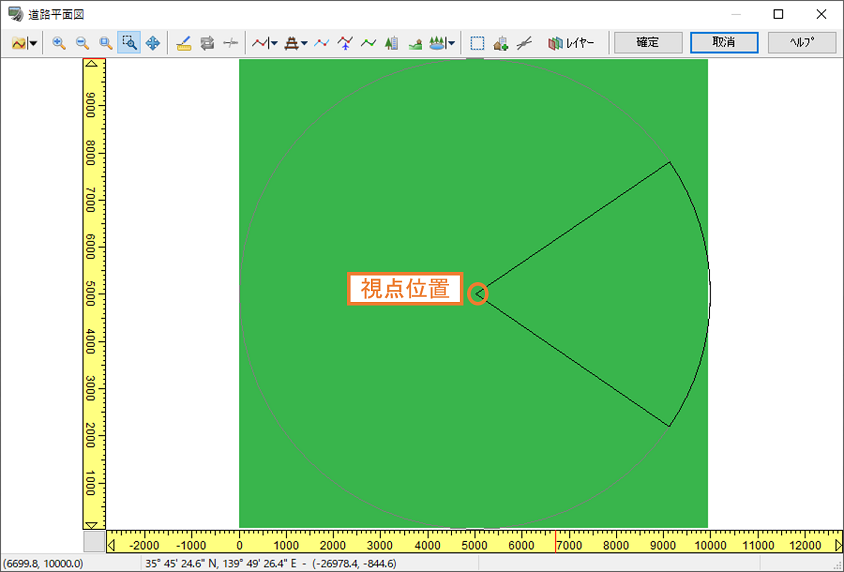This screenshot has width=844, height=572.
Task: Open the forest and lake tool dropdown arrow
Action: [x=451, y=44]
